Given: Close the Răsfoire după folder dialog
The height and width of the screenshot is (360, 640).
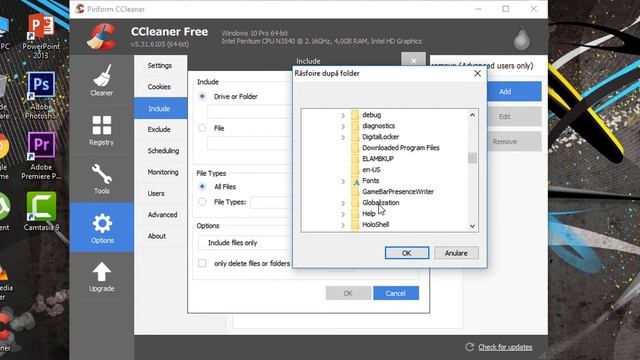Looking at the screenshot, I should coord(477,73).
